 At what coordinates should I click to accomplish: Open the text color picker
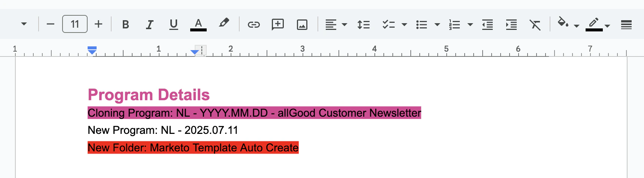(198, 24)
